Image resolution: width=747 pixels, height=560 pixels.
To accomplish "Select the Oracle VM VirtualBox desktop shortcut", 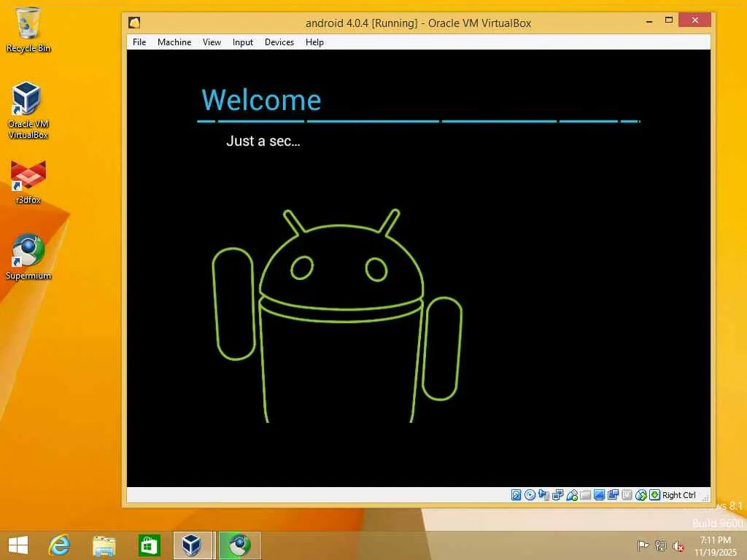I will (x=28, y=111).
